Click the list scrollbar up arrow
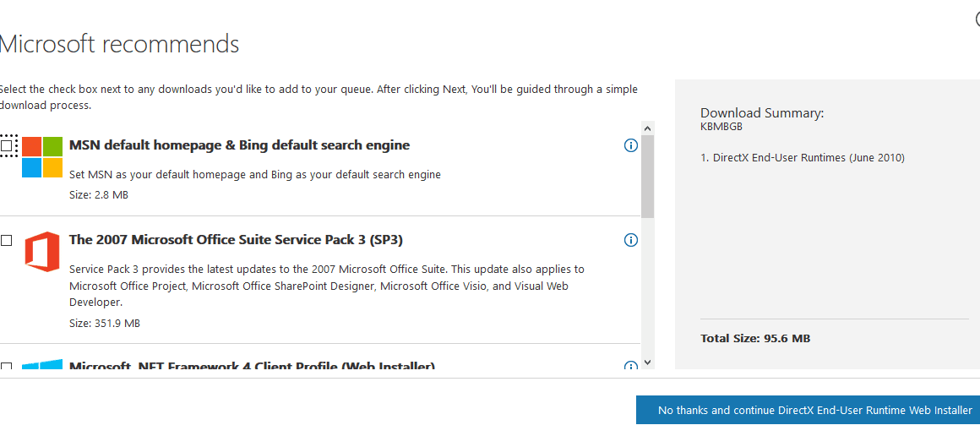Image resolution: width=980 pixels, height=447 pixels. click(647, 128)
